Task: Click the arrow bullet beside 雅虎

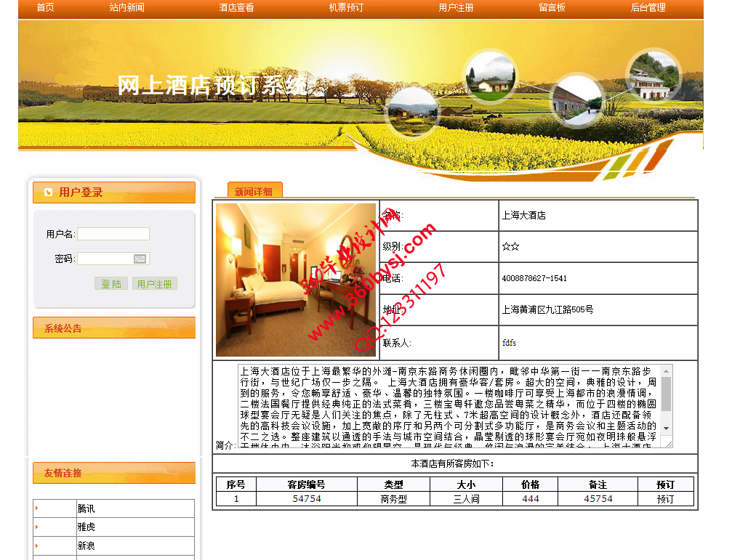Action: point(36,527)
